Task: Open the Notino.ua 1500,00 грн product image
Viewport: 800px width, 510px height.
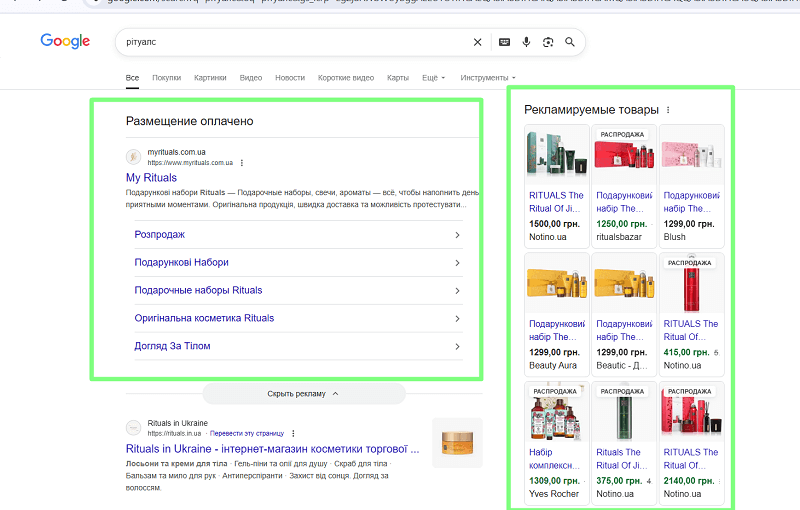Action: click(557, 155)
